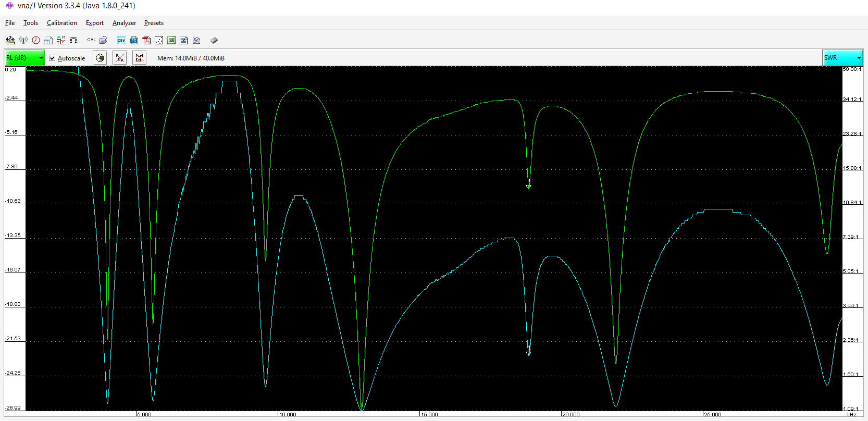Image resolution: width=868 pixels, height=421 pixels.
Task: Export data to Excel spreadsheet
Action: (171, 40)
